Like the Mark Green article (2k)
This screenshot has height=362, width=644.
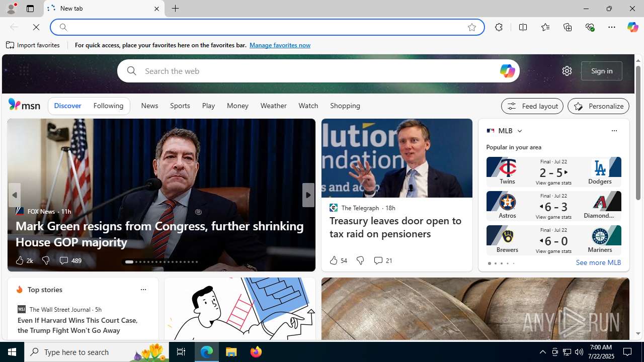(x=24, y=260)
